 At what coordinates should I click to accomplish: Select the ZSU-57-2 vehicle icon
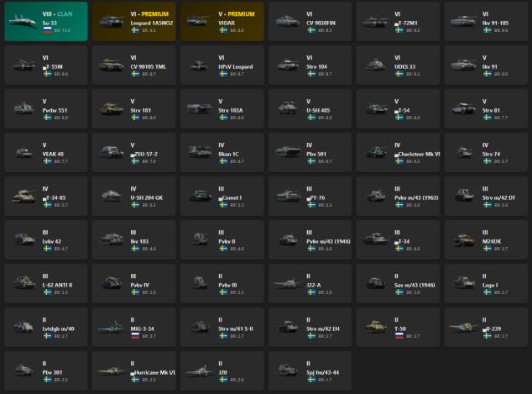tap(112, 152)
